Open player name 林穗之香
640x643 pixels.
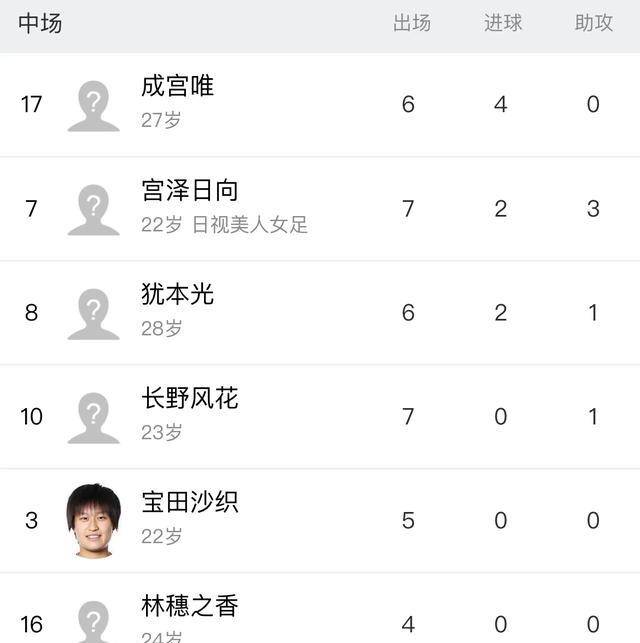coord(189,606)
